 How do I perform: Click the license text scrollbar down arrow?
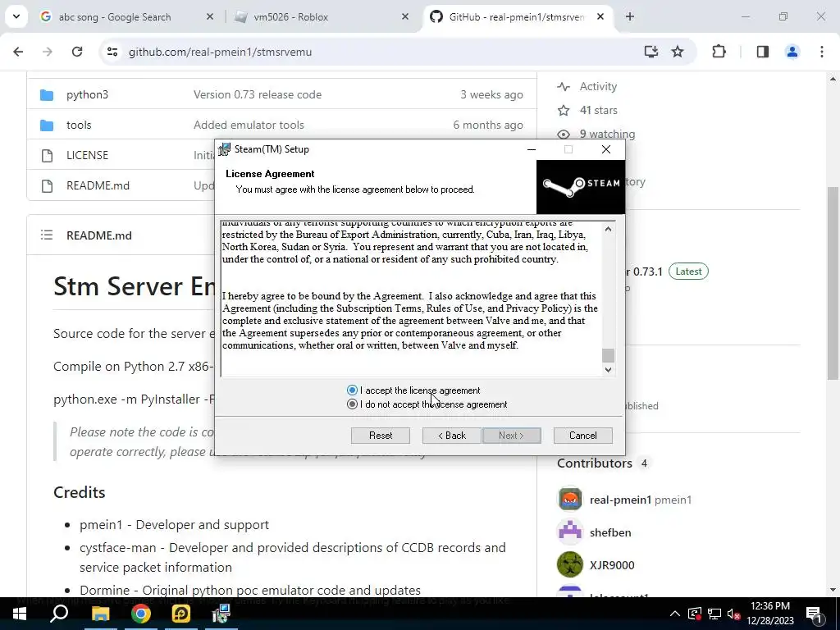pyautogui.click(x=608, y=369)
